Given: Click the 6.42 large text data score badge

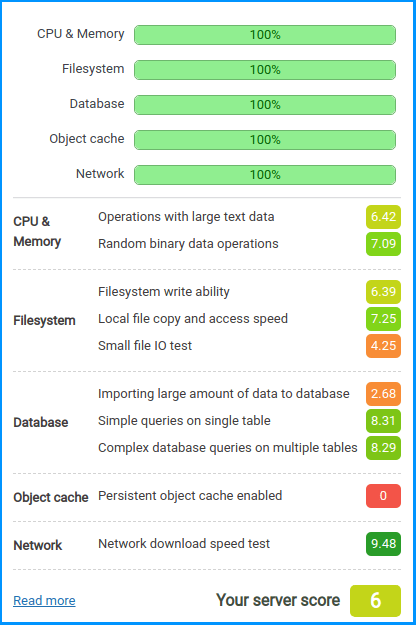Looking at the screenshot, I should coord(383,217).
